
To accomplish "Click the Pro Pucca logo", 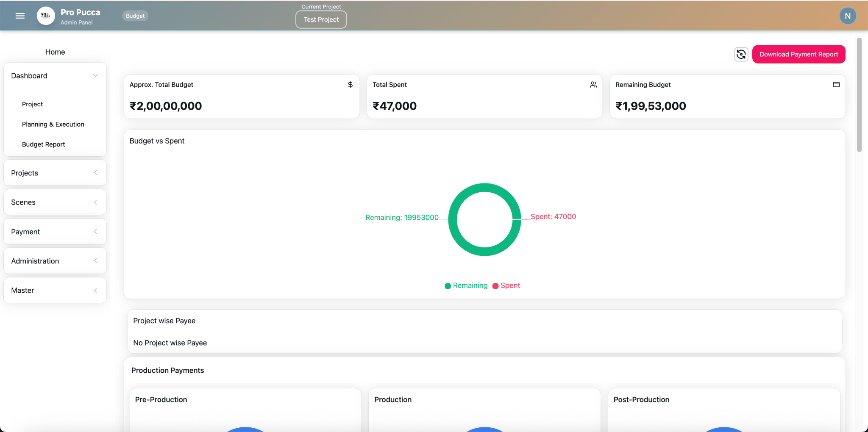I will 46,16.
